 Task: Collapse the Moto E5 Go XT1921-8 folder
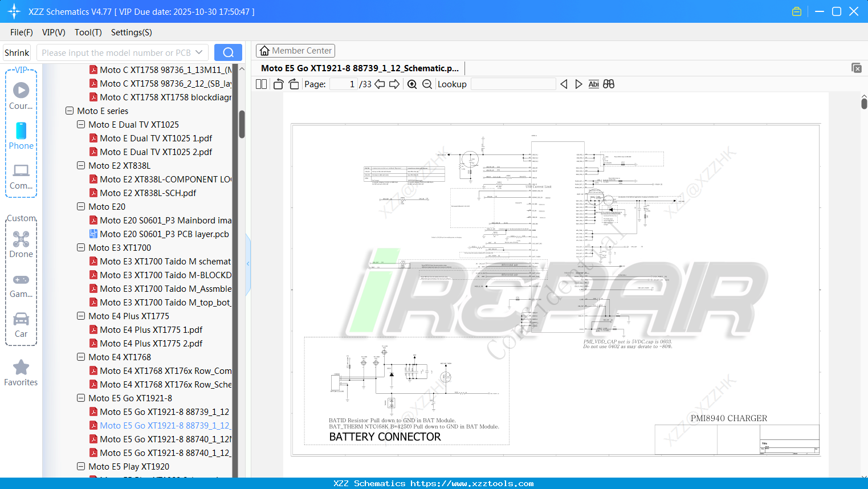[80, 398]
